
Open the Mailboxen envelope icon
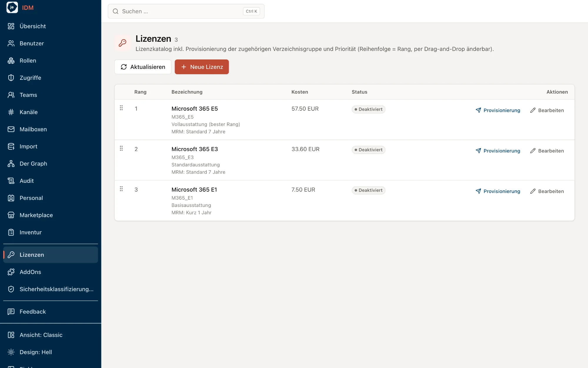[x=11, y=129]
